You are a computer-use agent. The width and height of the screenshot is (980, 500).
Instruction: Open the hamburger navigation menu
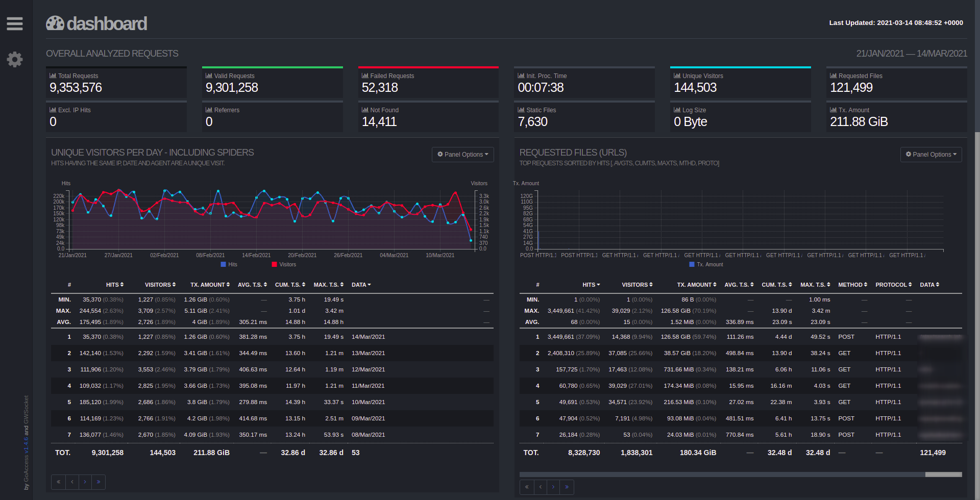click(15, 23)
